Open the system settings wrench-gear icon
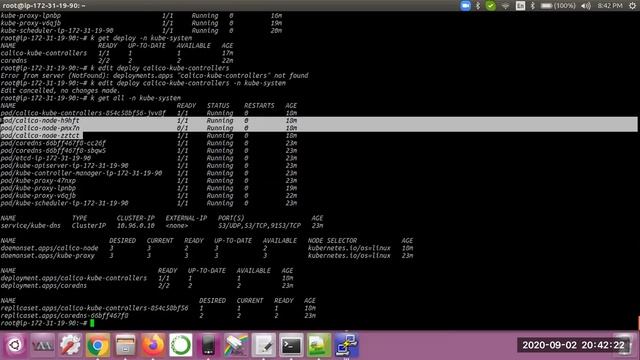 (70, 345)
